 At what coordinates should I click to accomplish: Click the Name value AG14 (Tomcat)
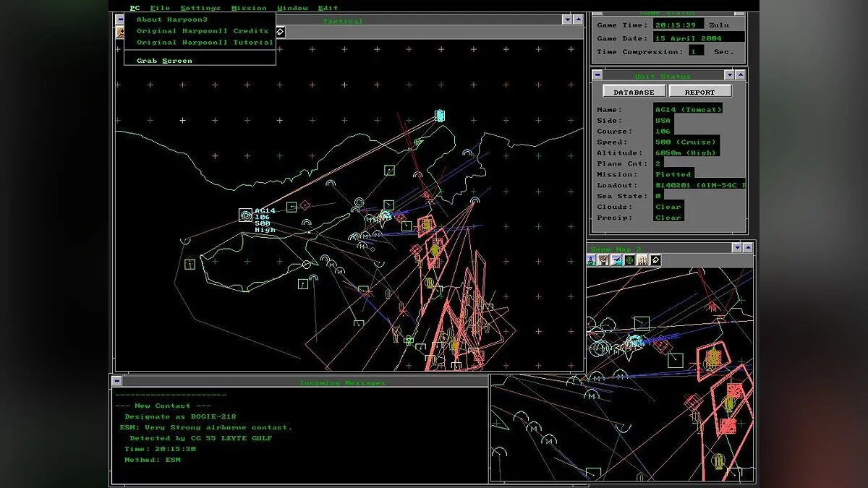689,110
